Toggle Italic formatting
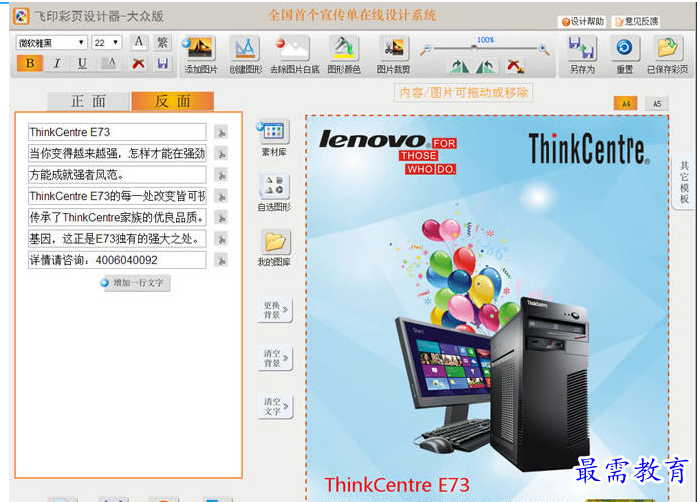This screenshot has width=697, height=502. (56, 63)
